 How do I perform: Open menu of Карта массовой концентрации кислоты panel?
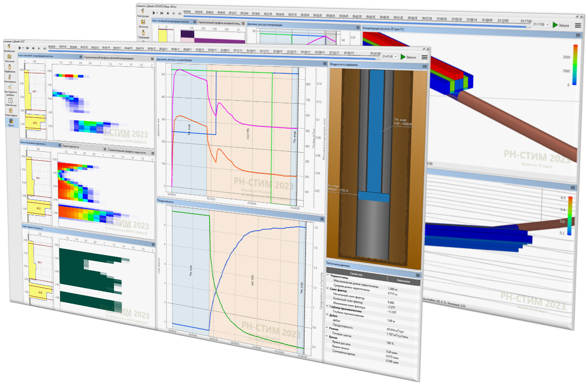coord(81,56)
